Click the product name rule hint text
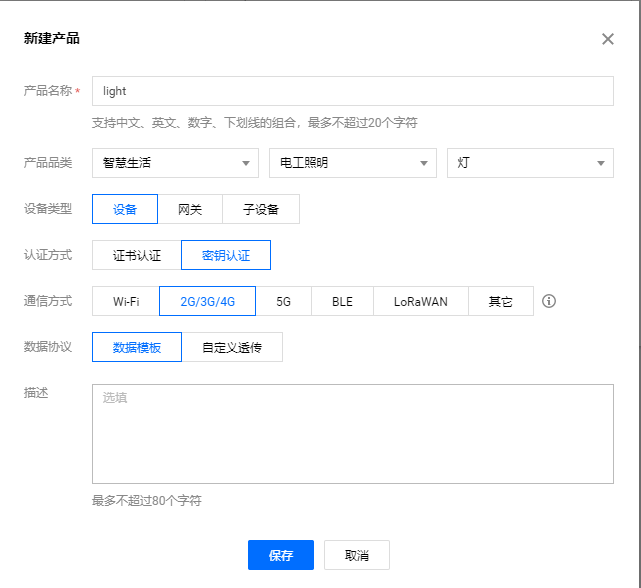This screenshot has width=641, height=588. [254, 123]
